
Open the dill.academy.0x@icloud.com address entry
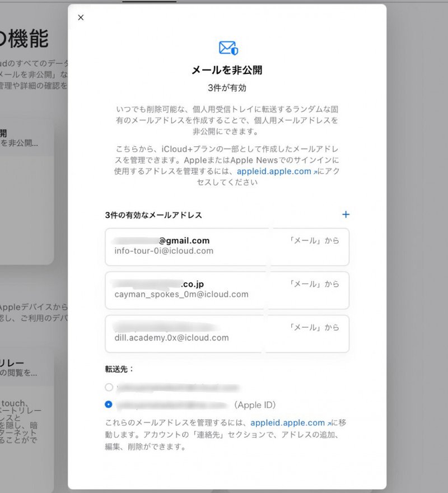227,333
